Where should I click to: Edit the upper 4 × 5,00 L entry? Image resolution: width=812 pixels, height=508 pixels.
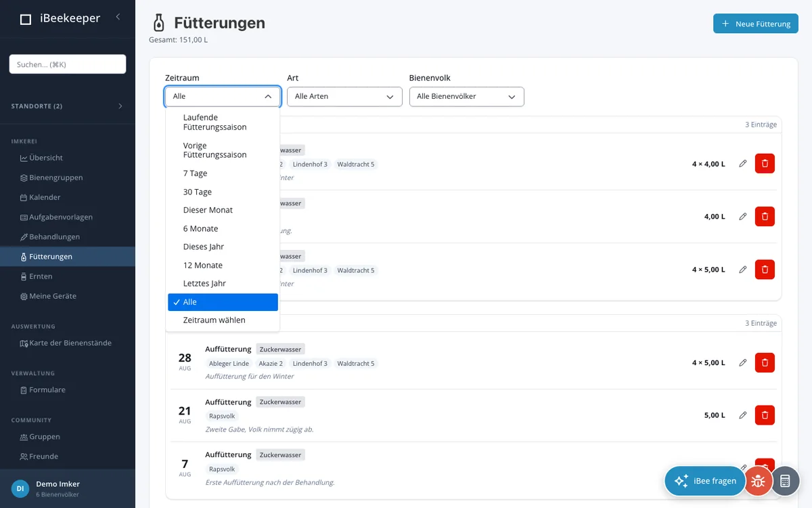tap(742, 269)
